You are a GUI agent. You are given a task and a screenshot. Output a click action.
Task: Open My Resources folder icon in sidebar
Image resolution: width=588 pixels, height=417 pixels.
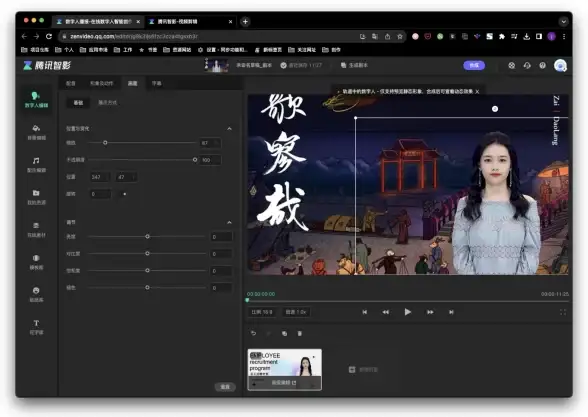pyautogui.click(x=36, y=197)
